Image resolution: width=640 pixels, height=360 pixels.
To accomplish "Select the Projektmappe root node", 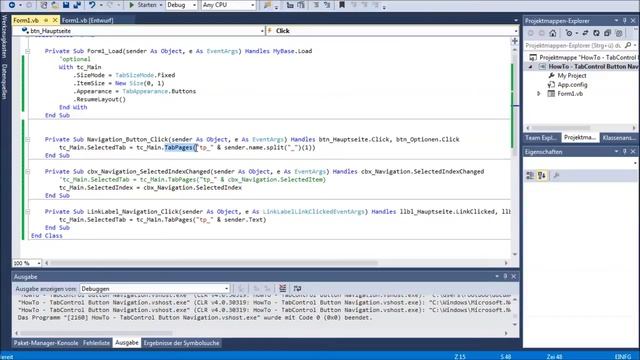I will click(x=584, y=58).
